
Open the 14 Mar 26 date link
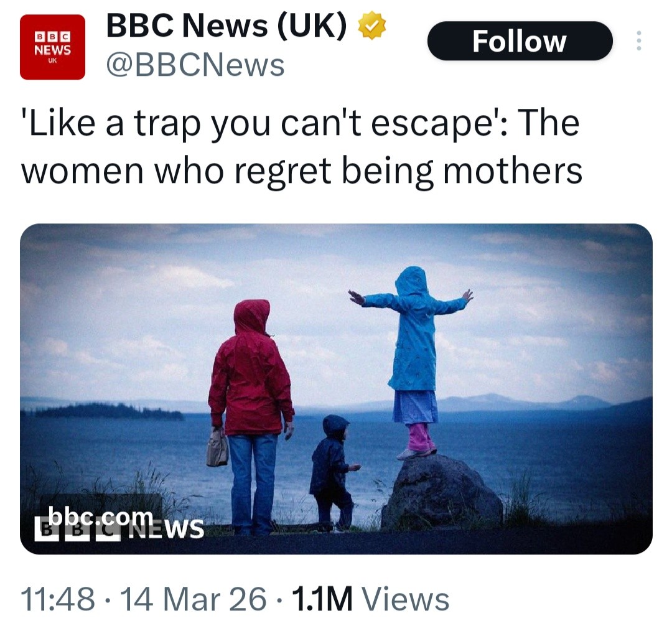click(x=194, y=599)
